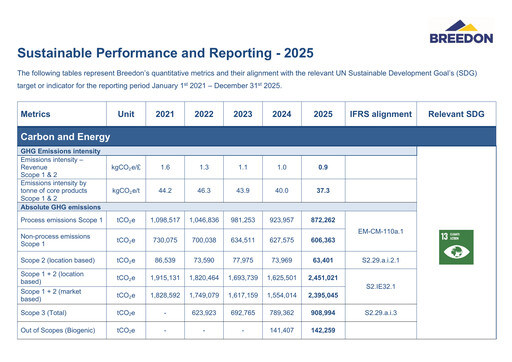Click the market-based value '1,554,014'

(x=282, y=295)
